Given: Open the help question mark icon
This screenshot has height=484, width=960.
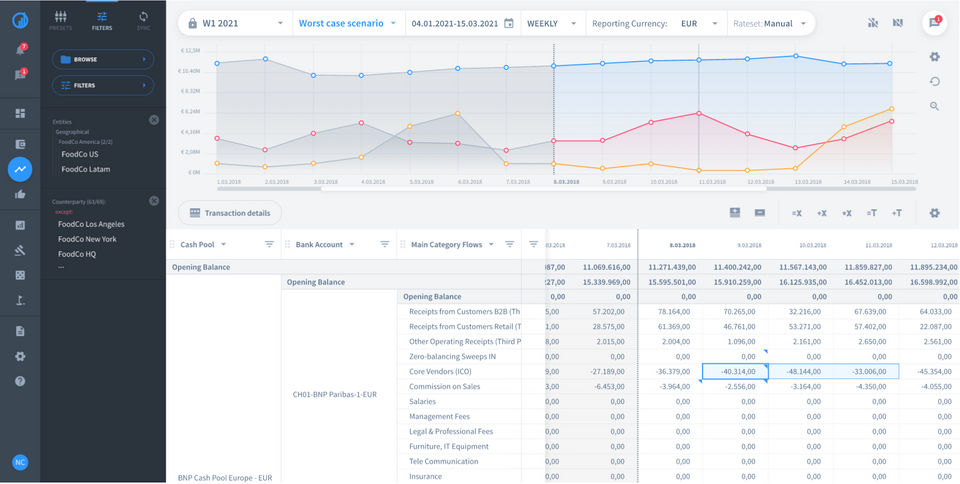Looking at the screenshot, I should (20, 381).
